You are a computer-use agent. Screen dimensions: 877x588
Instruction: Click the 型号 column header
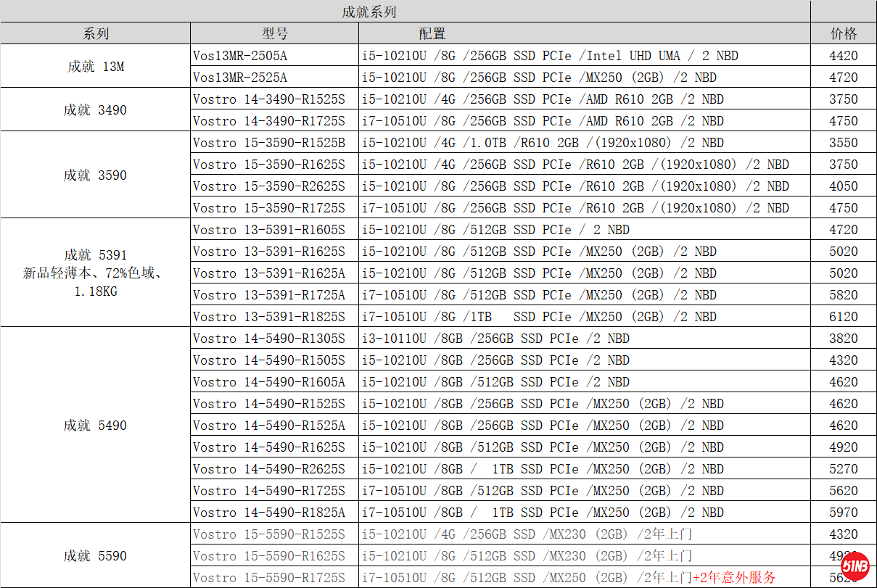[274, 33]
